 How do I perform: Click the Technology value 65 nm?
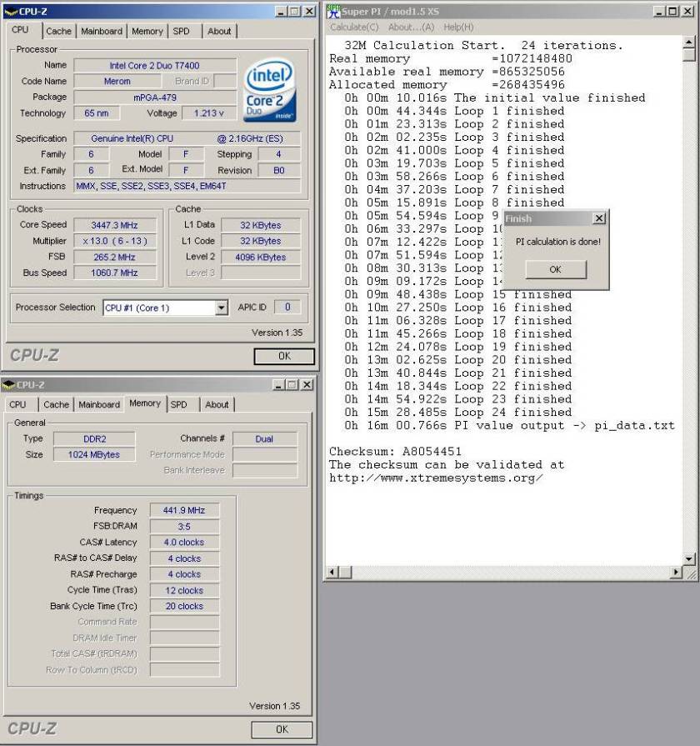coord(97,113)
